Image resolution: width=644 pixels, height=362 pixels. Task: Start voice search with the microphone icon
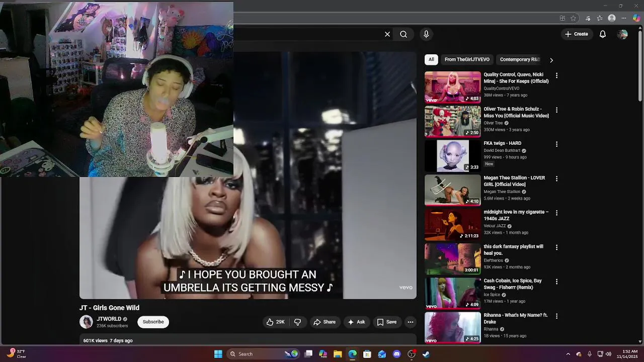(x=426, y=34)
